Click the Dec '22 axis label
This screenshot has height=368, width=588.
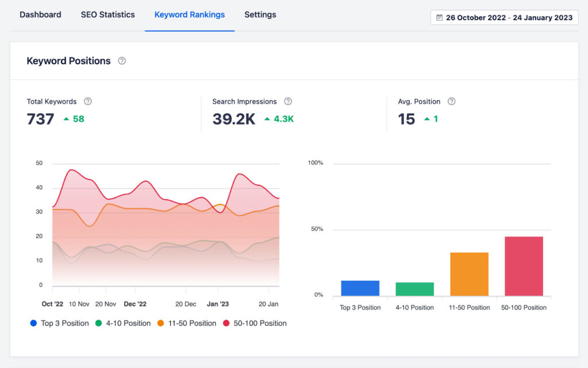pos(135,304)
